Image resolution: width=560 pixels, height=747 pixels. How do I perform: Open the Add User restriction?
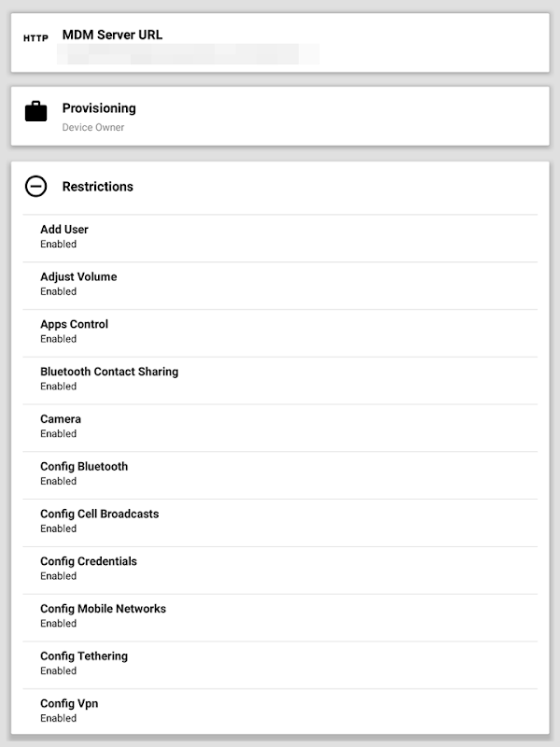pyautogui.click(x=280, y=238)
